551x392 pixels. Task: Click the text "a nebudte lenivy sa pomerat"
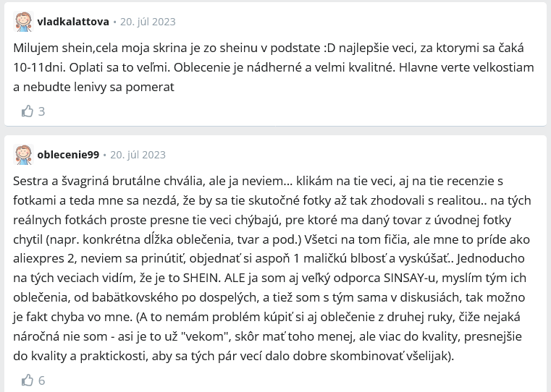pos(94,87)
